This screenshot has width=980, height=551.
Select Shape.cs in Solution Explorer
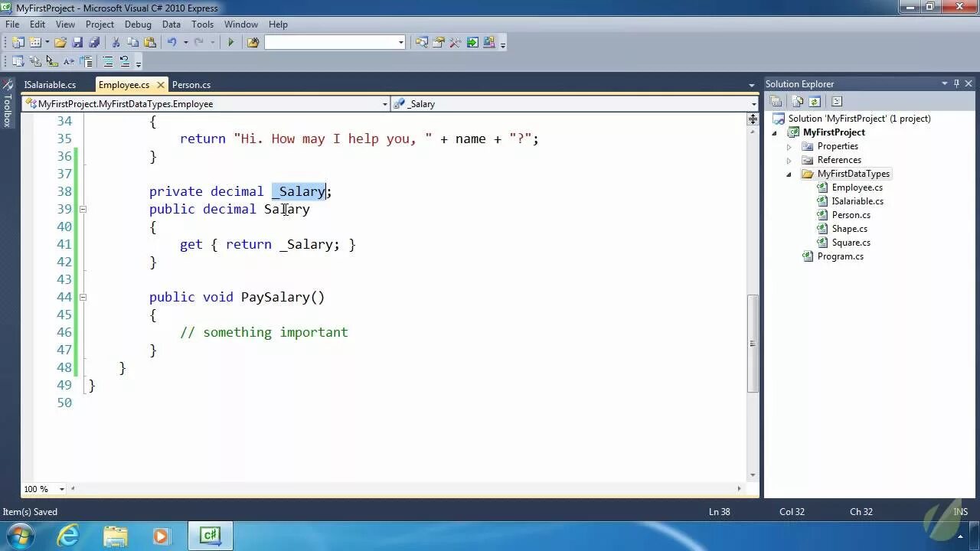849,229
